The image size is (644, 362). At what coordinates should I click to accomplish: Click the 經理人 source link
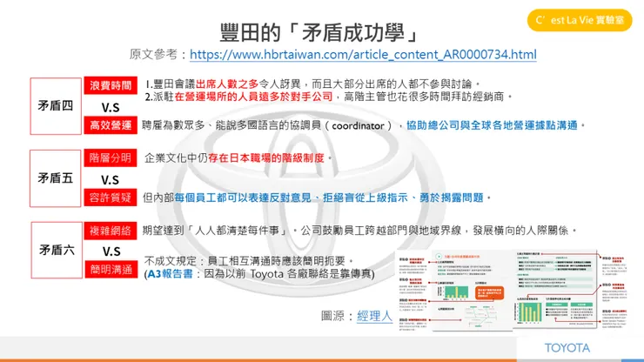click(374, 316)
